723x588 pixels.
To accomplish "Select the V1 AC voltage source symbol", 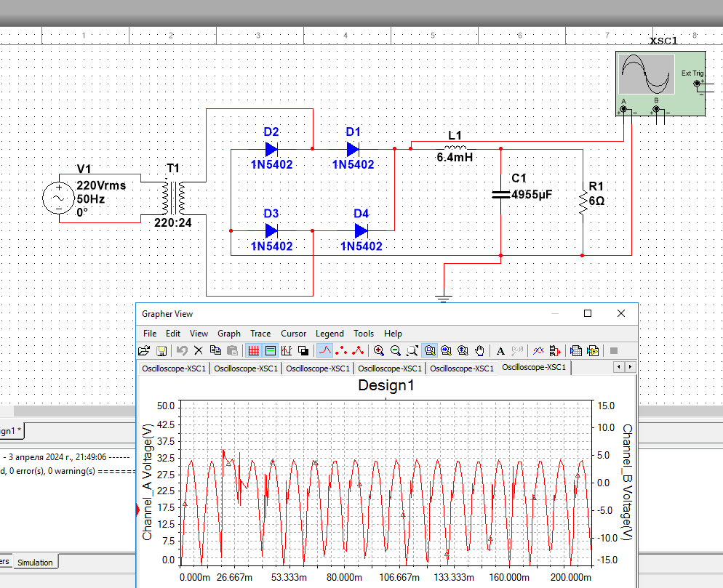I will coord(59,198).
